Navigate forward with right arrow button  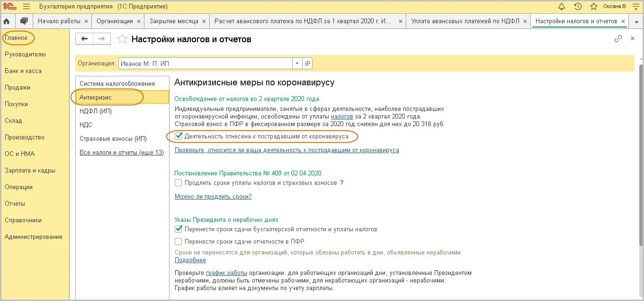(x=101, y=39)
